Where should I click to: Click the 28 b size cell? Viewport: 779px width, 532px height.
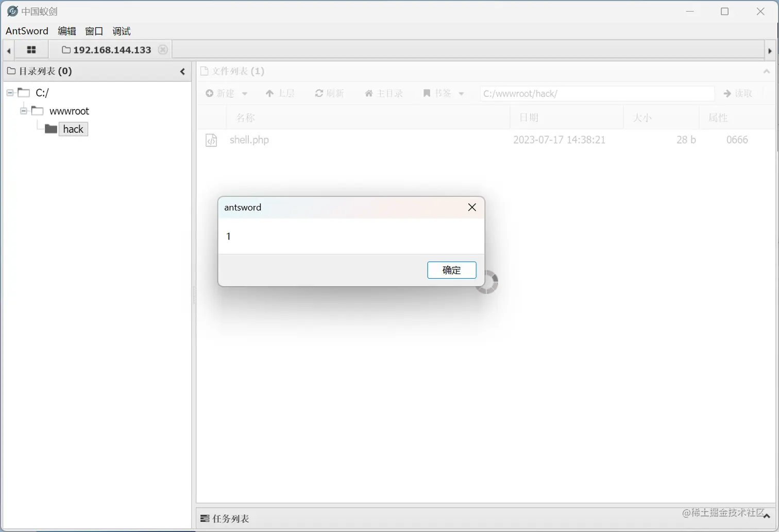[686, 140]
